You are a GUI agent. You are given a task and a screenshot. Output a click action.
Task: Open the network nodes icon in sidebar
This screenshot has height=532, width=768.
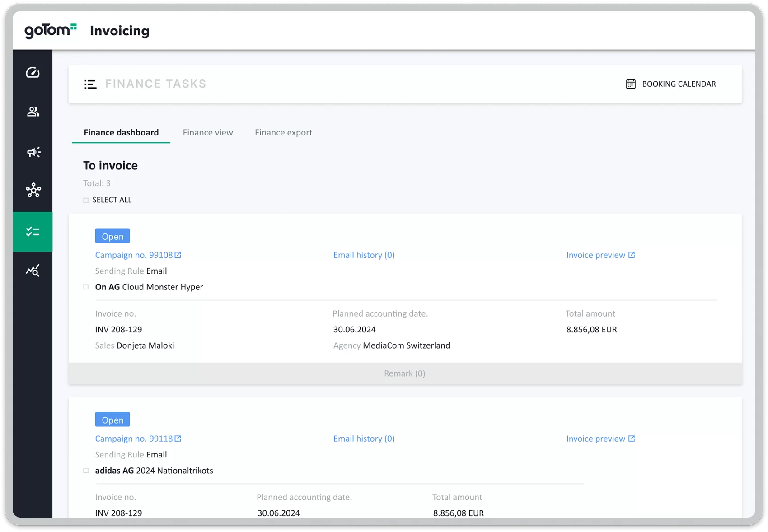(x=33, y=190)
